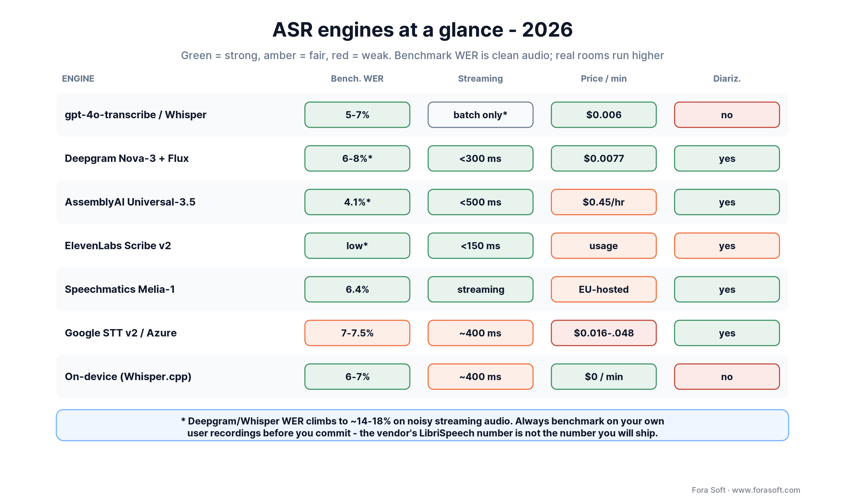Select the On-device (Whisper.cpp) row name
This screenshot has width=845, height=504.
tap(128, 377)
